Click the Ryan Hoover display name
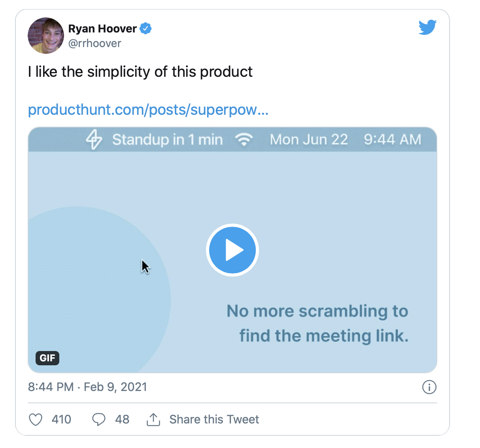The image size is (480, 448). point(102,28)
